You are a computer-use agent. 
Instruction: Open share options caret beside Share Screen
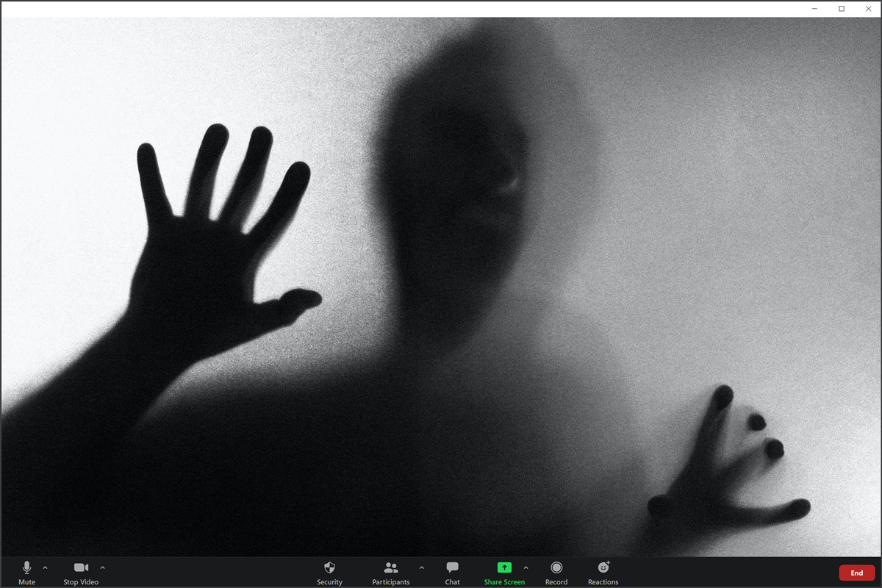point(526,567)
